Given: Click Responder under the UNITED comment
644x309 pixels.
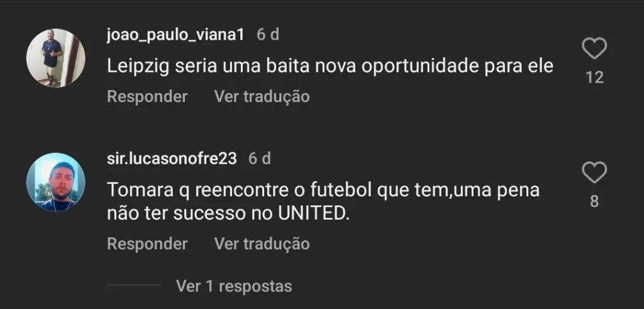Looking at the screenshot, I should [147, 244].
